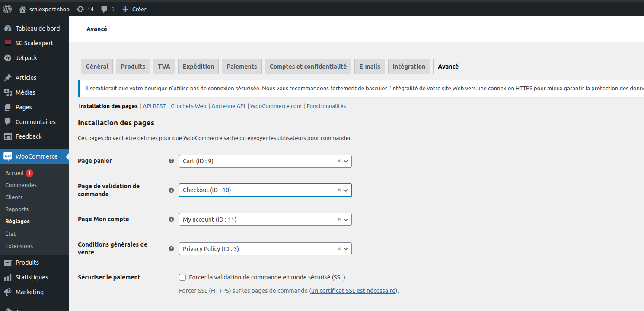Clear the Cart (ID : 9) selection
This screenshot has width=644, height=311.
coord(339,161)
